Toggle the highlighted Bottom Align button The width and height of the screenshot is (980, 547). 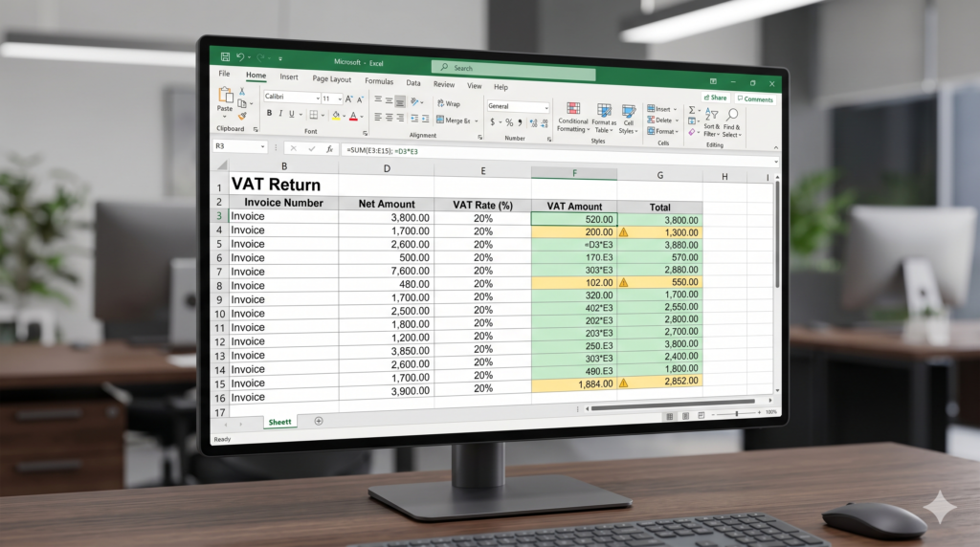pyautogui.click(x=400, y=101)
